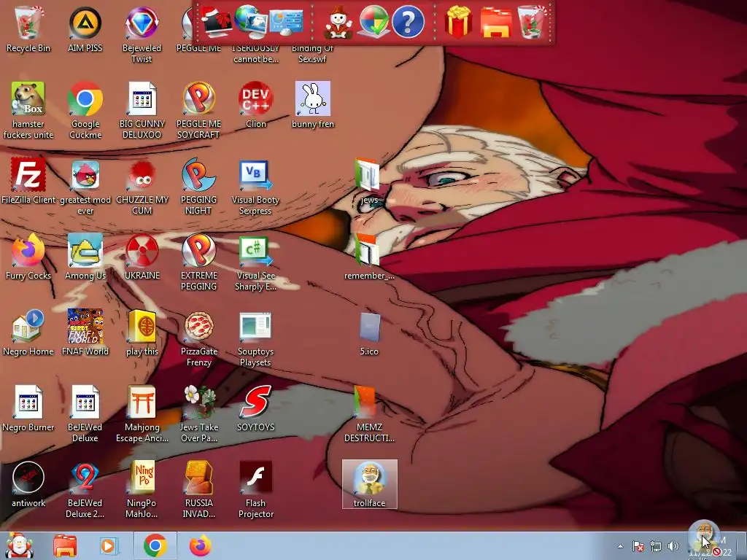Select the Among Us desktop icon
The image size is (747, 560).
[x=85, y=257]
